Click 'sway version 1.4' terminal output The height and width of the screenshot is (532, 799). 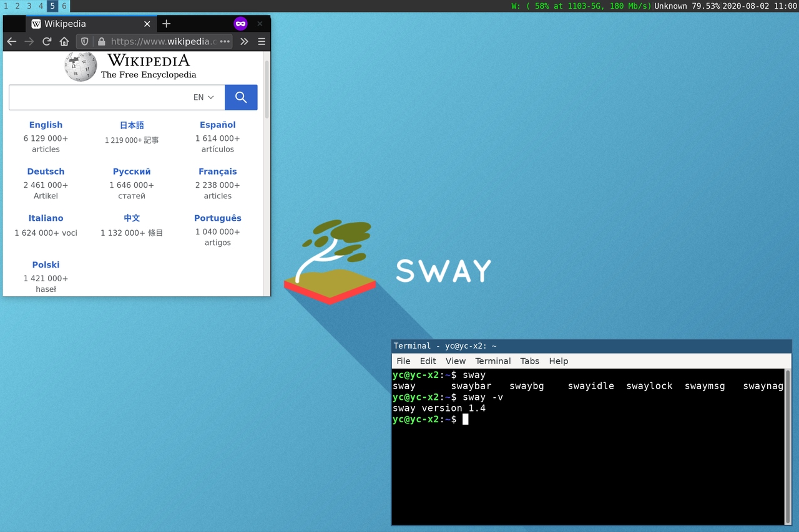pyautogui.click(x=439, y=409)
